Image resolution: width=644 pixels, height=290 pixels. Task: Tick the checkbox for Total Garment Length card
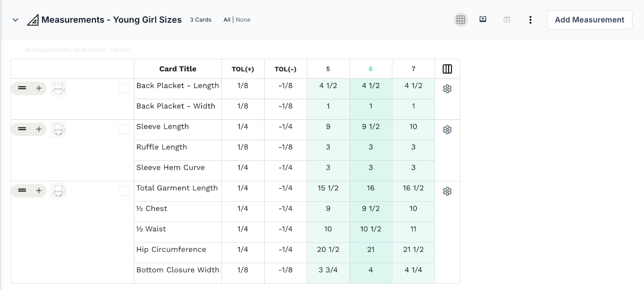pyautogui.click(x=124, y=191)
